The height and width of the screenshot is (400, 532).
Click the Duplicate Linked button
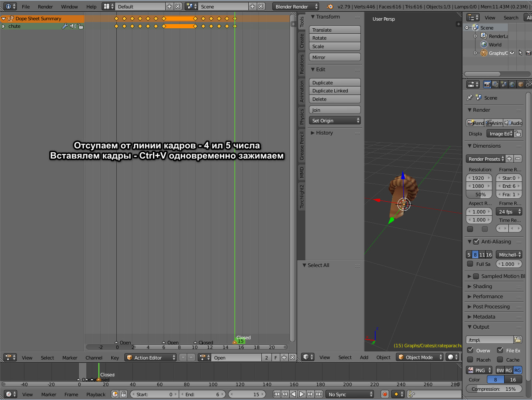tap(335, 91)
